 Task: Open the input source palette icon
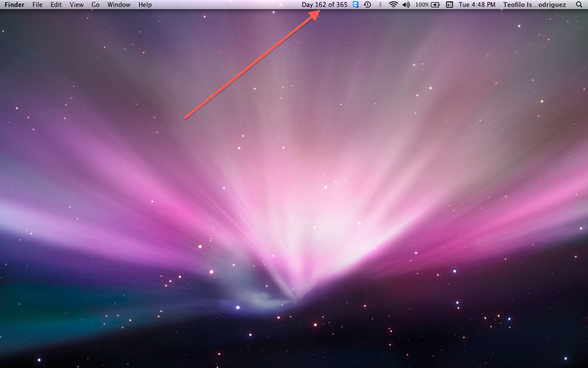coord(449,5)
